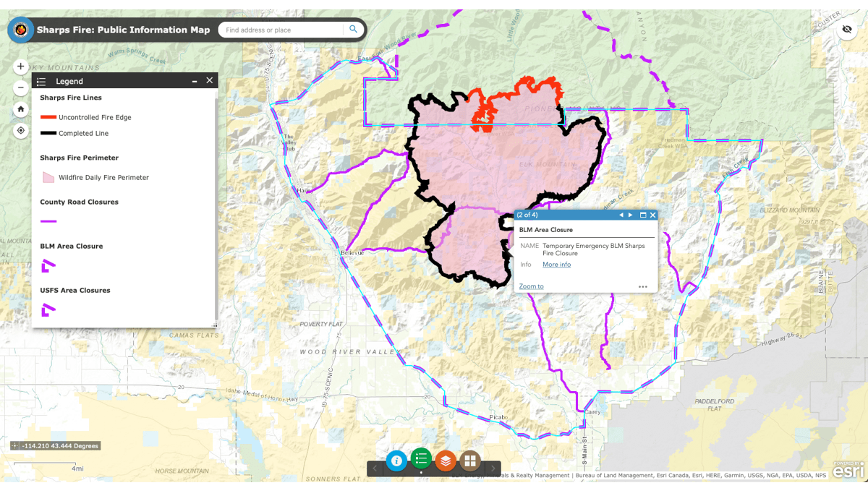Open the More info link

pyautogui.click(x=556, y=264)
